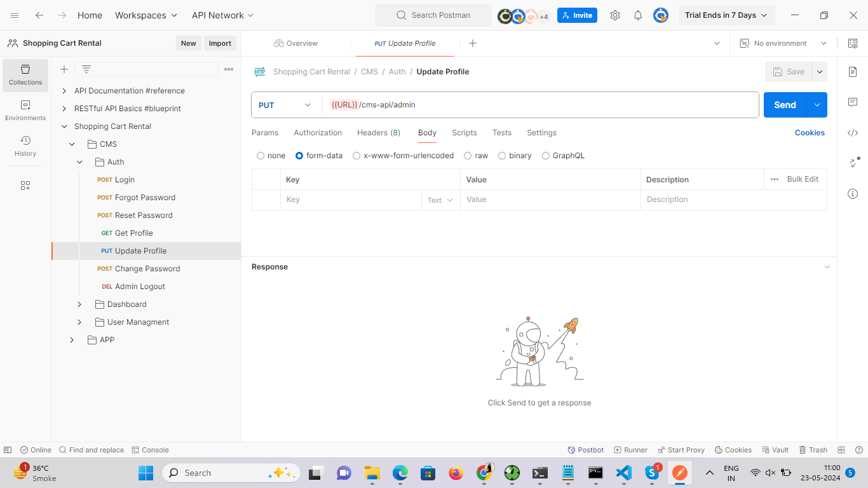Image resolution: width=868 pixels, height=488 pixels.
Task: Toggle the sidebar from status bar icon
Action: pos(8,450)
